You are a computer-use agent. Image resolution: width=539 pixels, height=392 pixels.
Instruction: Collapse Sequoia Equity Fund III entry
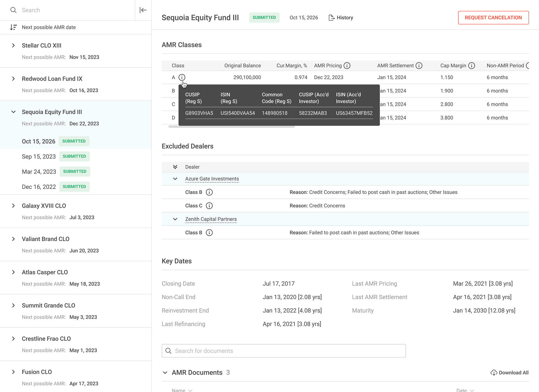(13, 112)
